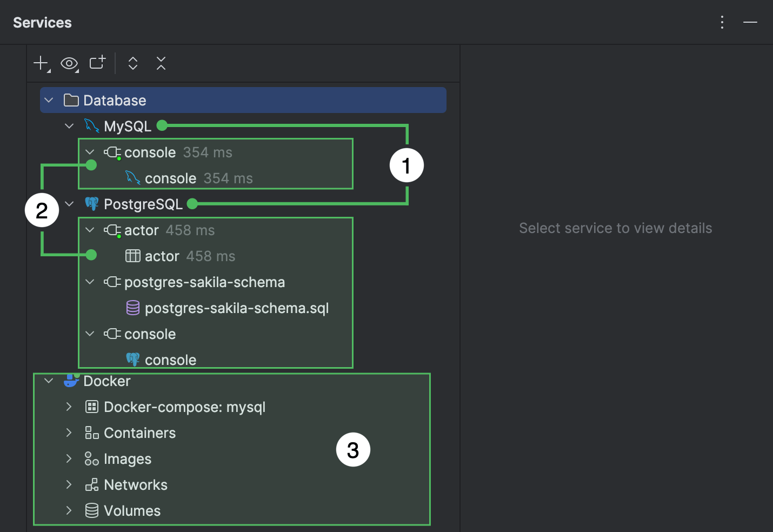This screenshot has width=773, height=532.
Task: Expand the Networks node
Action: point(69,484)
